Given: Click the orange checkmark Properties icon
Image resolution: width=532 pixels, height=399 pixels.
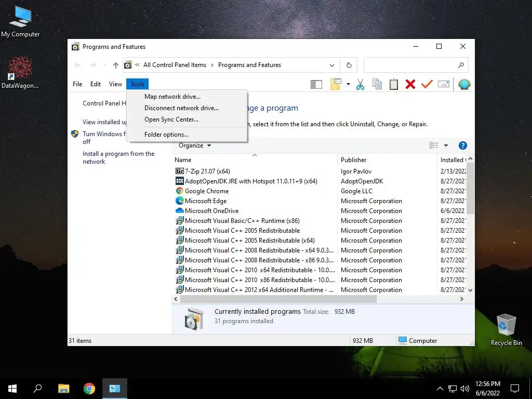Looking at the screenshot, I should (427, 84).
